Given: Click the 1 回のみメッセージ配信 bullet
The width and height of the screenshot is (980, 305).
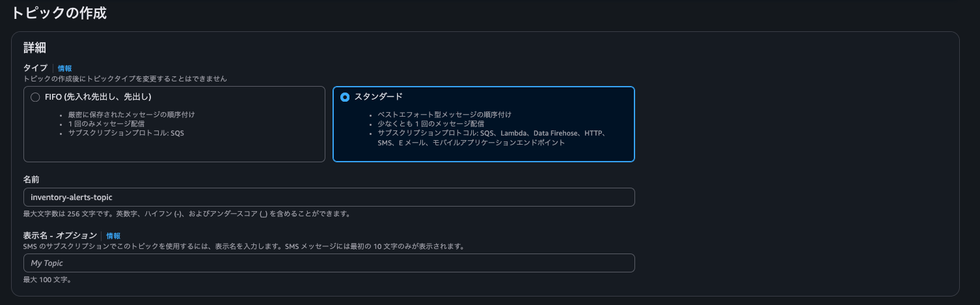Looking at the screenshot, I should tap(106, 124).
